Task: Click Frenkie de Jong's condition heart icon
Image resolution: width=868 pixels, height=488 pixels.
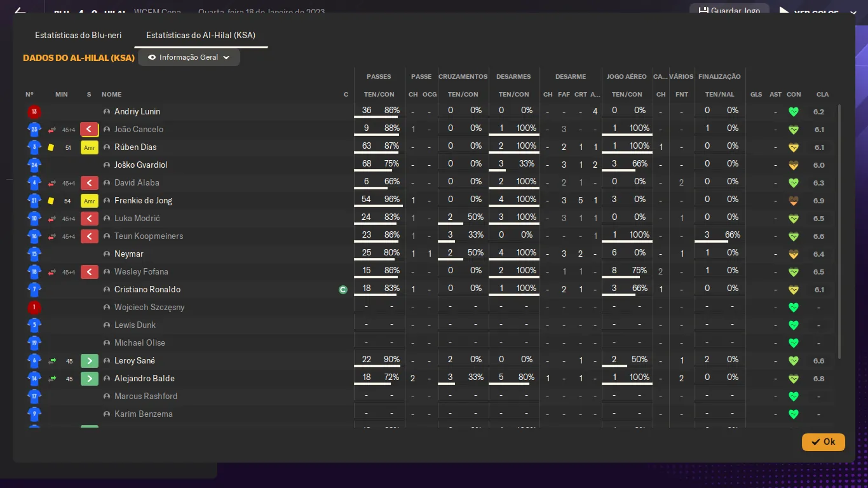Action: (793, 201)
